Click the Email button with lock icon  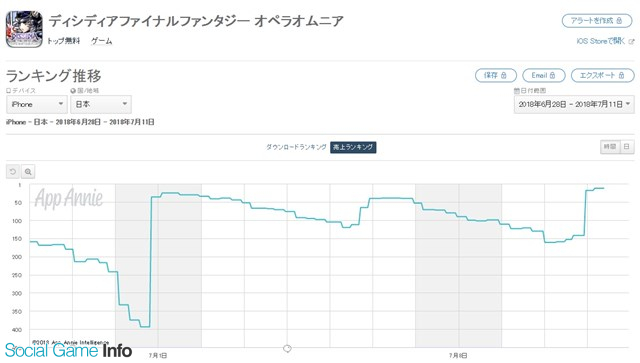544,75
